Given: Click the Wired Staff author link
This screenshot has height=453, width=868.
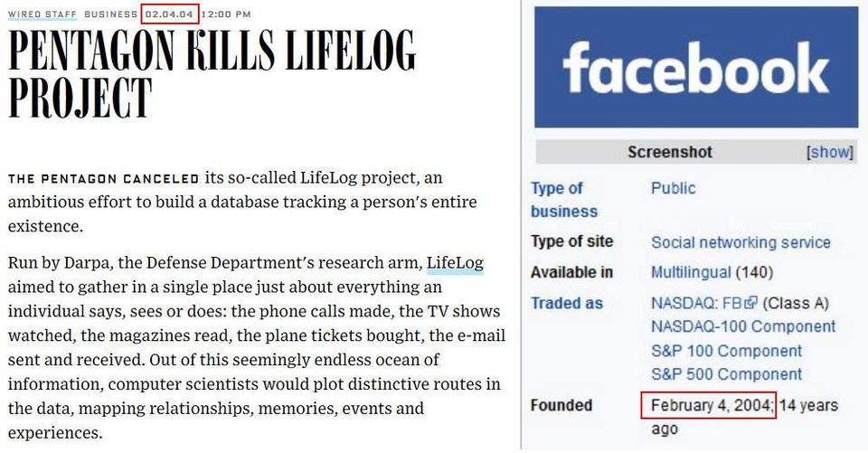Looking at the screenshot, I should 42,14.
